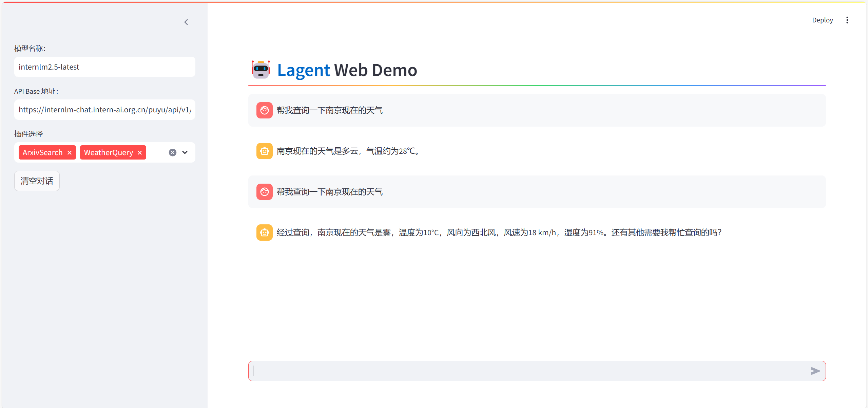Expand the plugin selection dropdown arrow
The width and height of the screenshot is (868, 408).
[185, 152]
